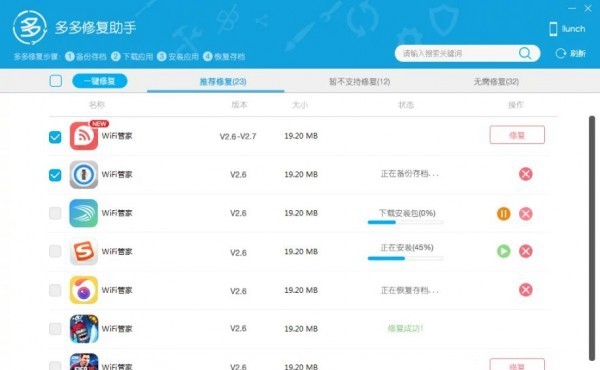Screen dimensions: 600x370
Task: Check the 正在安装(45%) row checkbox
Action: pos(55,251)
